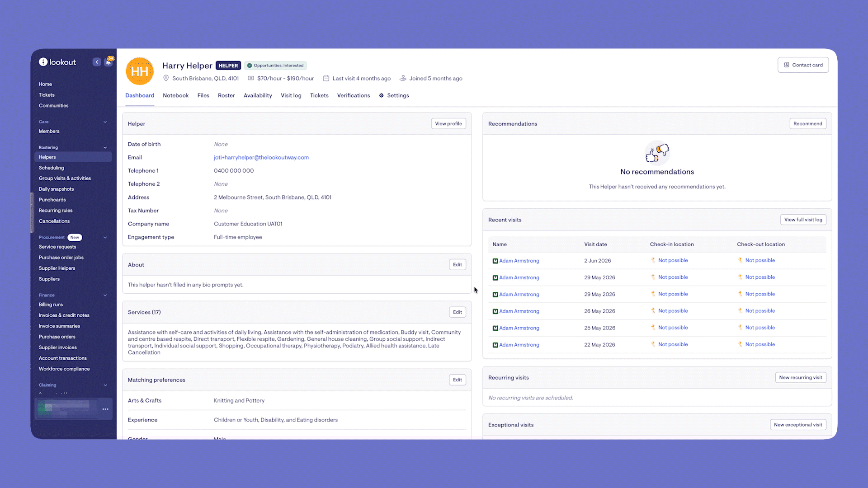Open the helper's email address link
868x488 pixels.
(261, 157)
